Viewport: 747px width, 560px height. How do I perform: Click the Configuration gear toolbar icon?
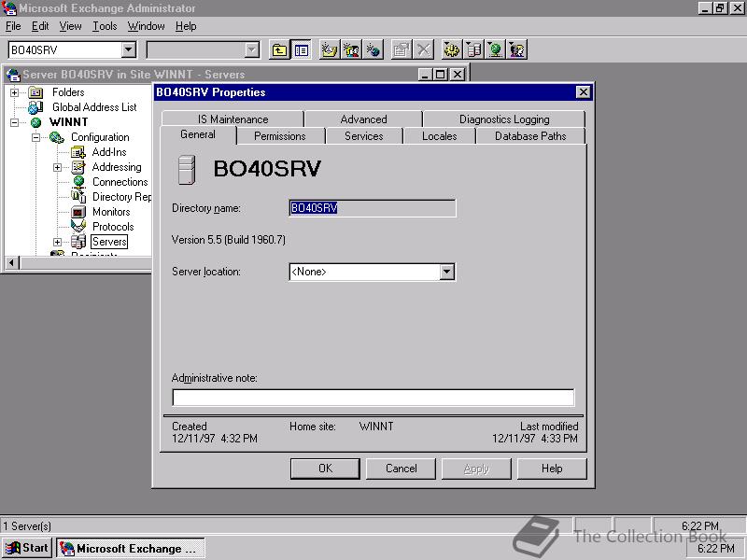pyautogui.click(x=452, y=50)
